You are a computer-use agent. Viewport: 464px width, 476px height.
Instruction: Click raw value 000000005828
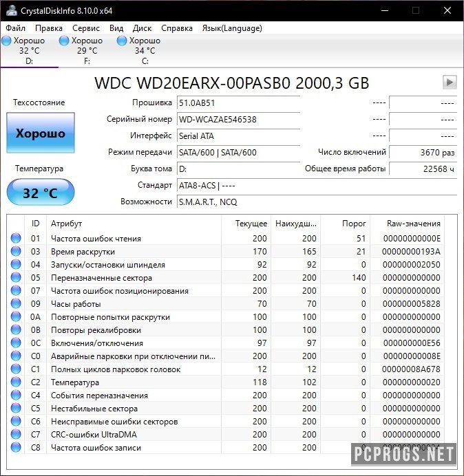412,303
